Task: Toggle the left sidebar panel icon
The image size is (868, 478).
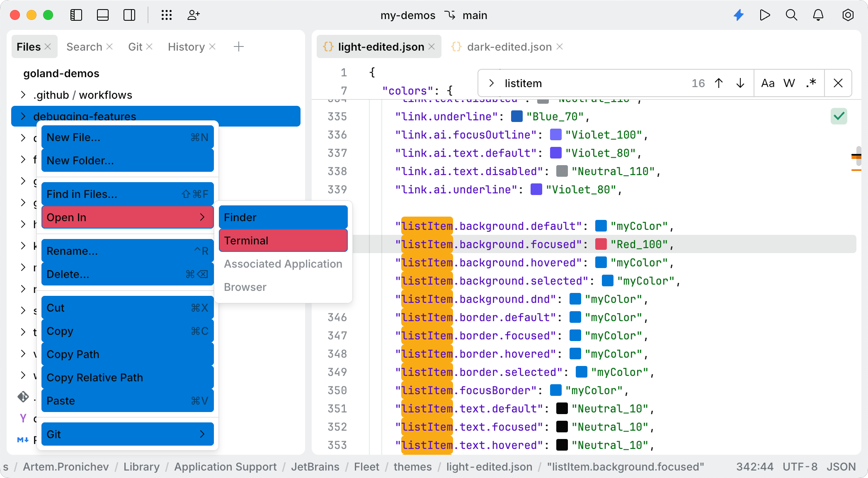Action: pyautogui.click(x=76, y=15)
